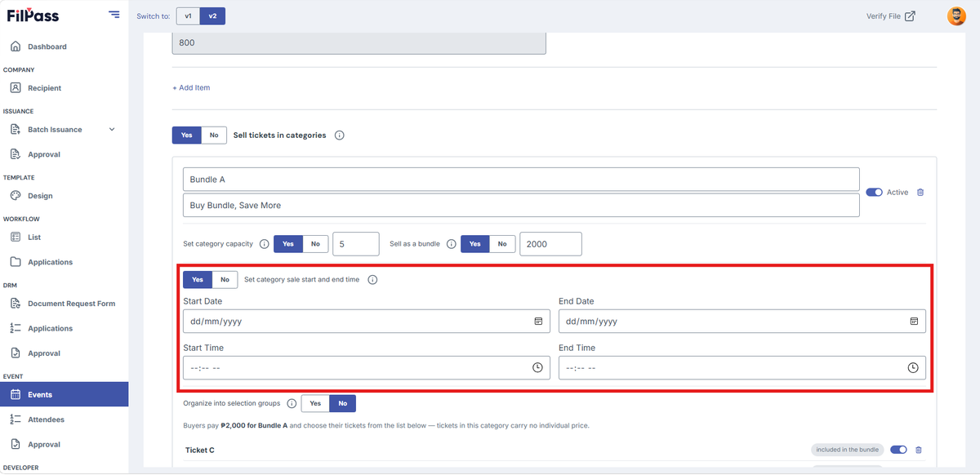Open info tooltip for Sell tickets in categories
This screenshot has height=475, width=980.
(340, 135)
